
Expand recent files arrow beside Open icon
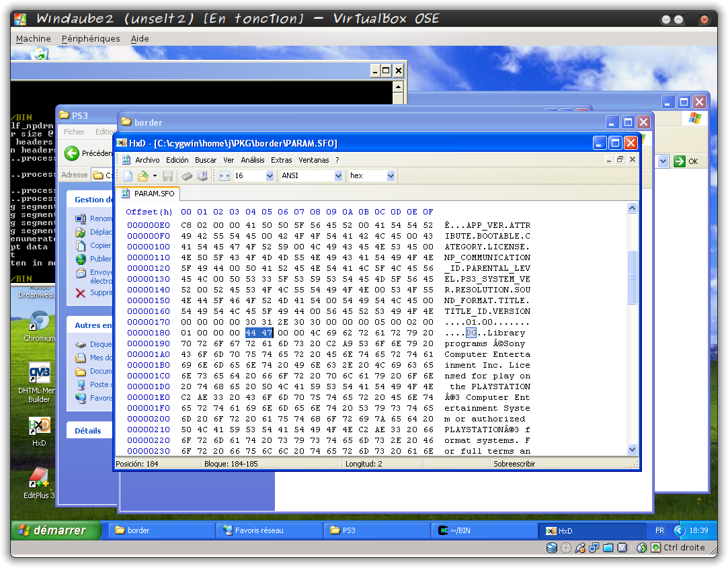coord(155,176)
